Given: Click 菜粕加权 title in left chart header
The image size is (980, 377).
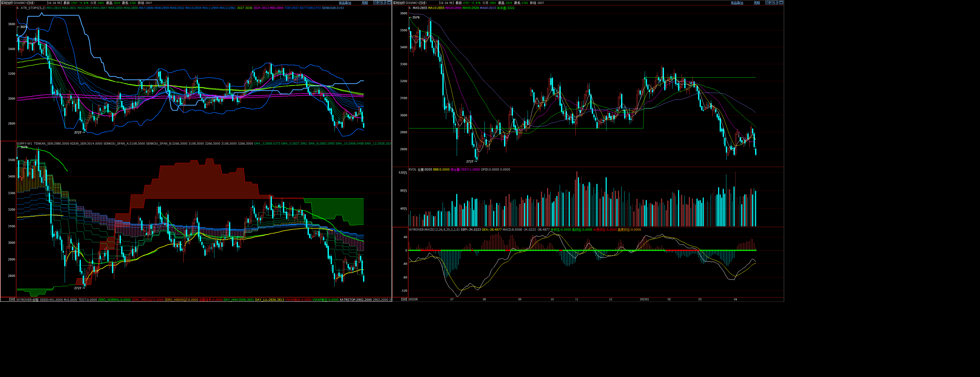Looking at the screenshot, I should [7, 3].
